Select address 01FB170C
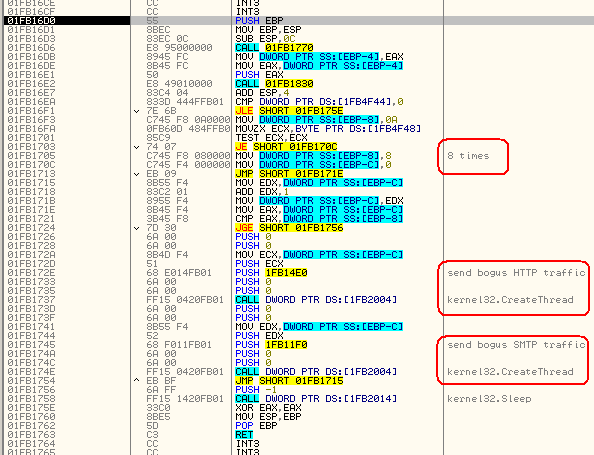Viewport: 594px width, 455px height. pos(31,165)
